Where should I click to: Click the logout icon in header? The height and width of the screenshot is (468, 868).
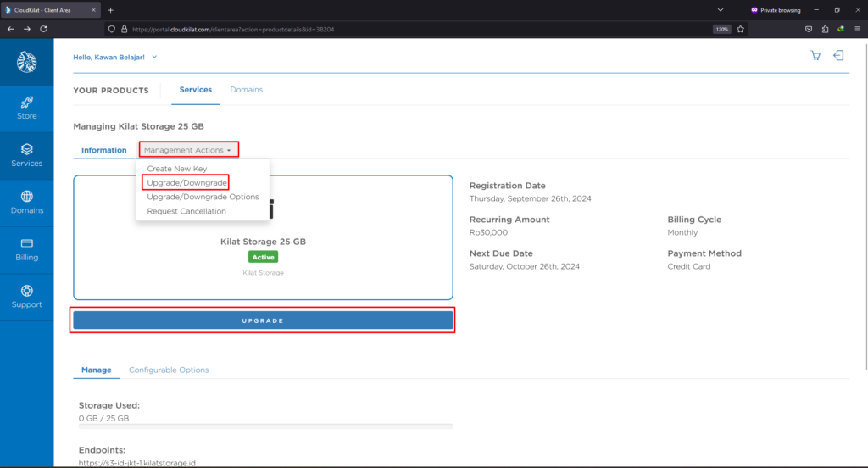coord(838,56)
